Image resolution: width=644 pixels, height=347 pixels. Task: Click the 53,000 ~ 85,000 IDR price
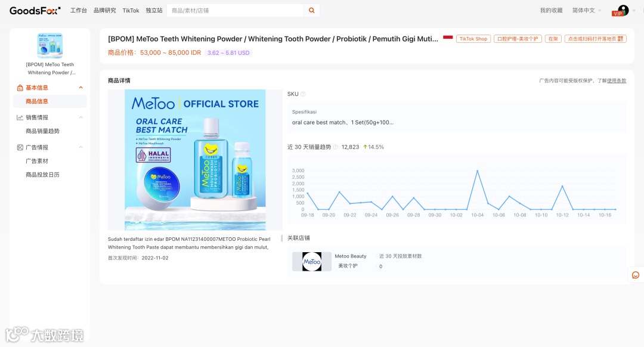click(x=171, y=52)
